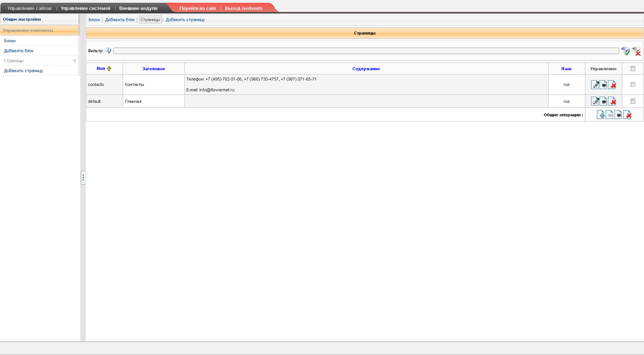Check the checkbox for the contacts row
Viewport: 644px width, 355px height.
pos(633,85)
